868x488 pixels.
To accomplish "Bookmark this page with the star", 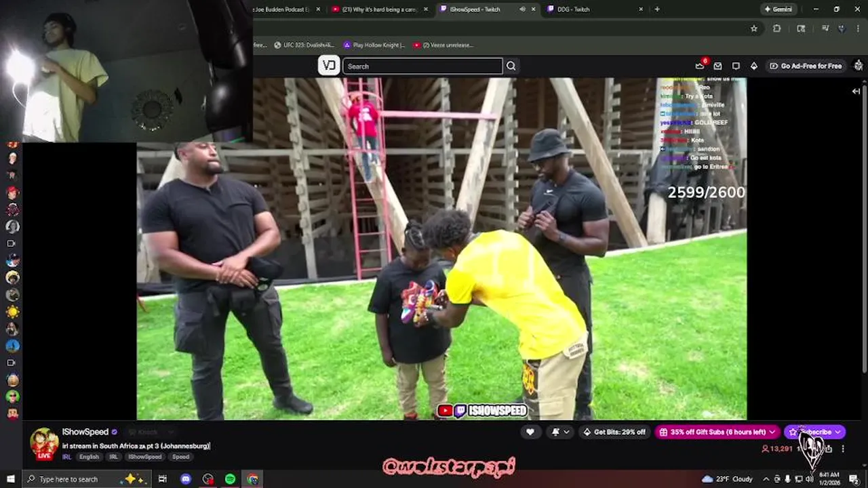I will pyautogui.click(x=754, y=28).
